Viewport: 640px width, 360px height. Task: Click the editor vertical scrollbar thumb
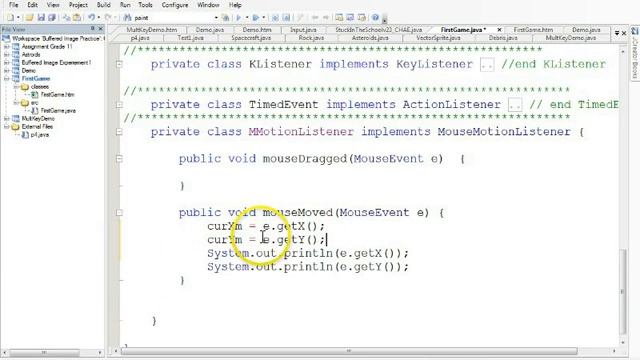click(622, 291)
